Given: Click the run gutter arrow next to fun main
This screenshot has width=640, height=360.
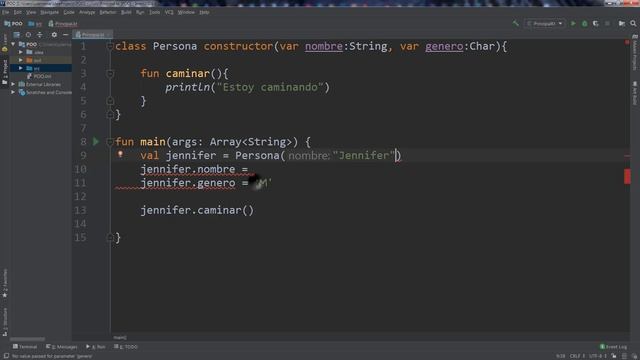Looking at the screenshot, I should click(96, 142).
